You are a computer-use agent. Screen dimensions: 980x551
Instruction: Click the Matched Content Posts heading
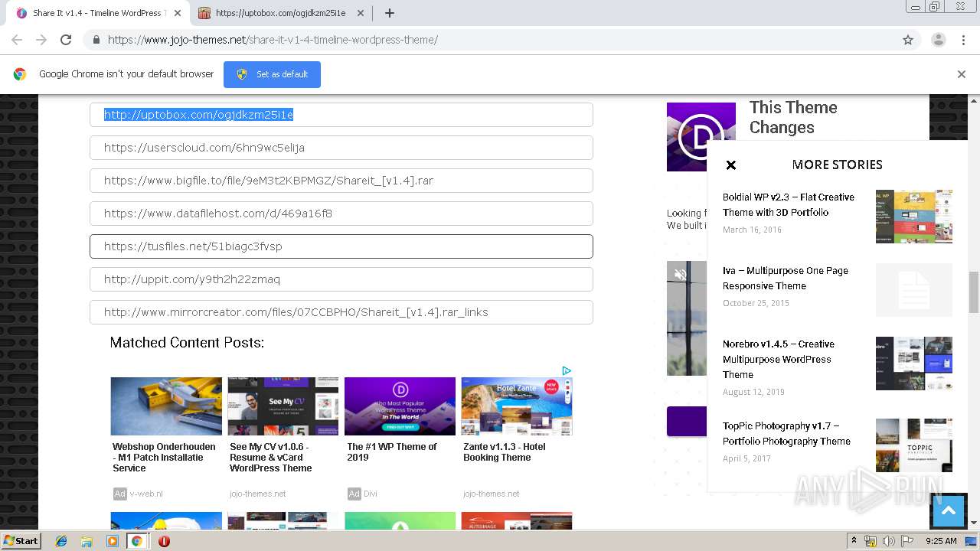(x=187, y=343)
